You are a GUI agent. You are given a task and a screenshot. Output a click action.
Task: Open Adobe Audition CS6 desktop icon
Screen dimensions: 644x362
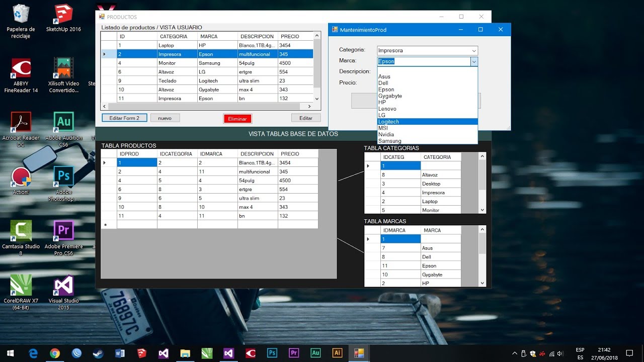pos(64,130)
